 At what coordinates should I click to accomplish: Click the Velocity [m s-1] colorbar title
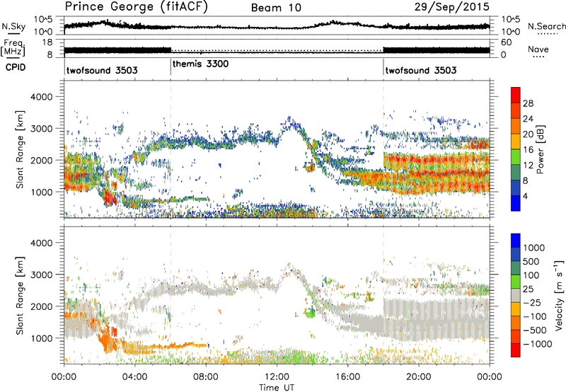click(x=559, y=295)
